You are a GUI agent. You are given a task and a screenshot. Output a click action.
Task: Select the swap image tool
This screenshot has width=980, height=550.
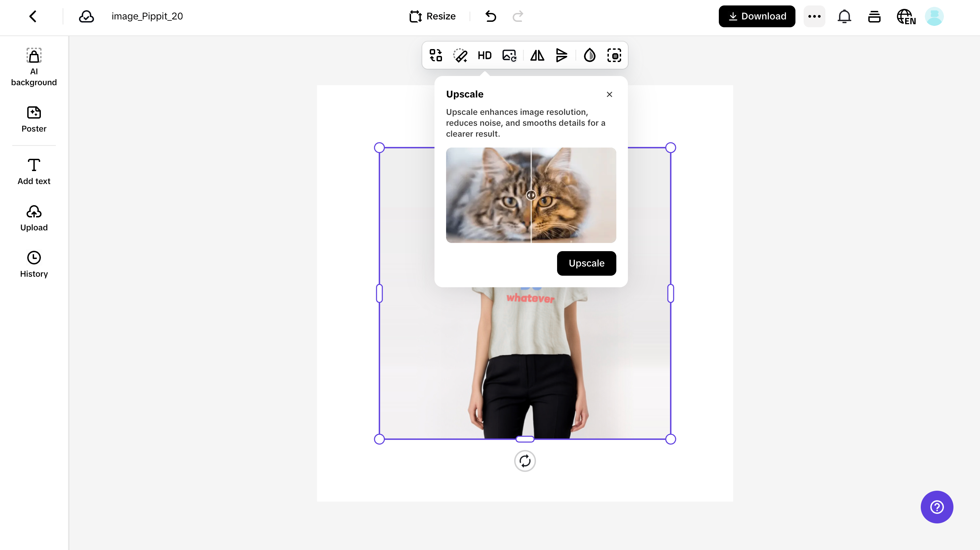(435, 55)
